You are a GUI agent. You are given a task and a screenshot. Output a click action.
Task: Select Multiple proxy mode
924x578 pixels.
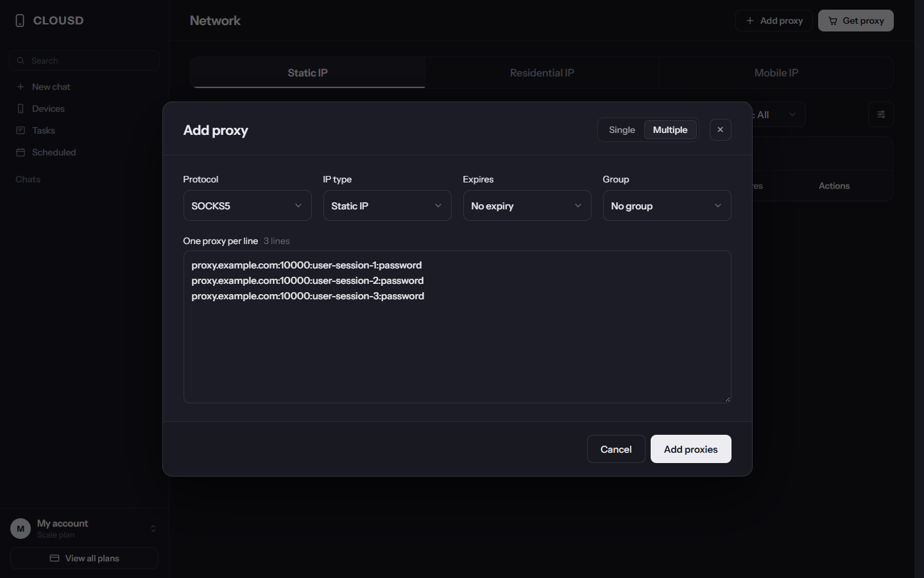click(x=670, y=130)
